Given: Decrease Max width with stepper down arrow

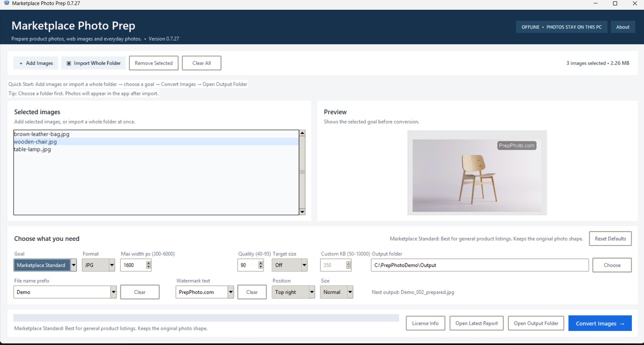Looking at the screenshot, I should pos(149,267).
